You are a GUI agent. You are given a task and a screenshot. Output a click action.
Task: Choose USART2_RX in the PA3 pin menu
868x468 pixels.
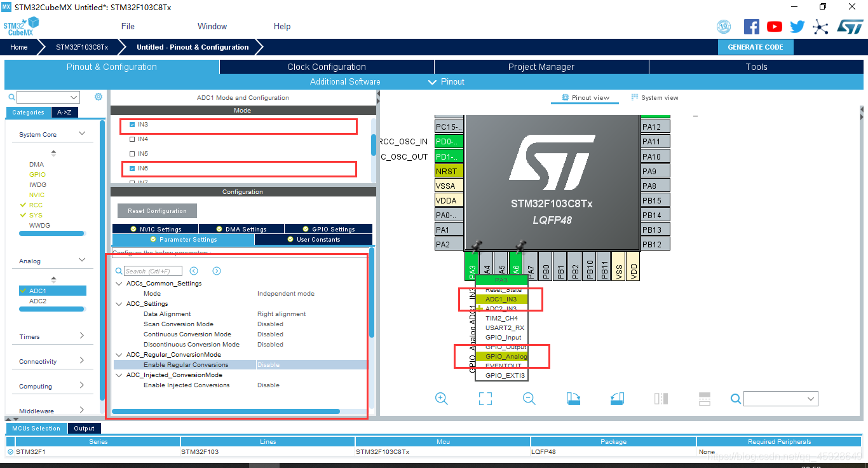point(501,327)
